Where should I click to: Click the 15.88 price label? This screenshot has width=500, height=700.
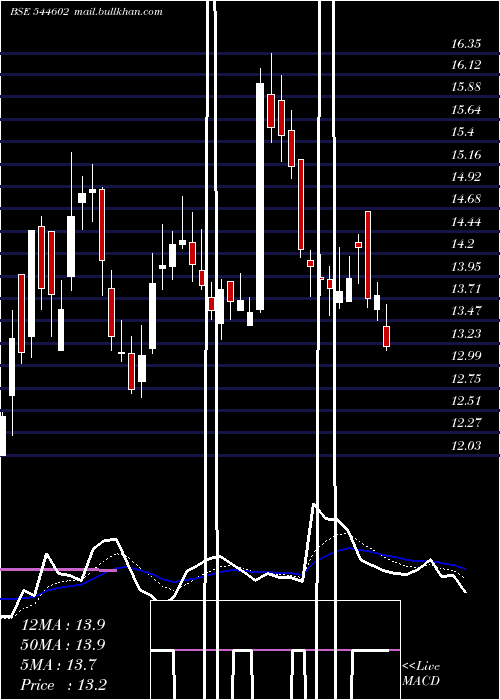[466, 87]
